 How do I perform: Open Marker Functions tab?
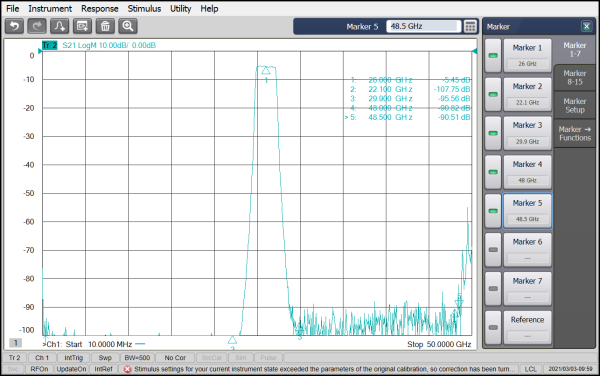(x=575, y=133)
